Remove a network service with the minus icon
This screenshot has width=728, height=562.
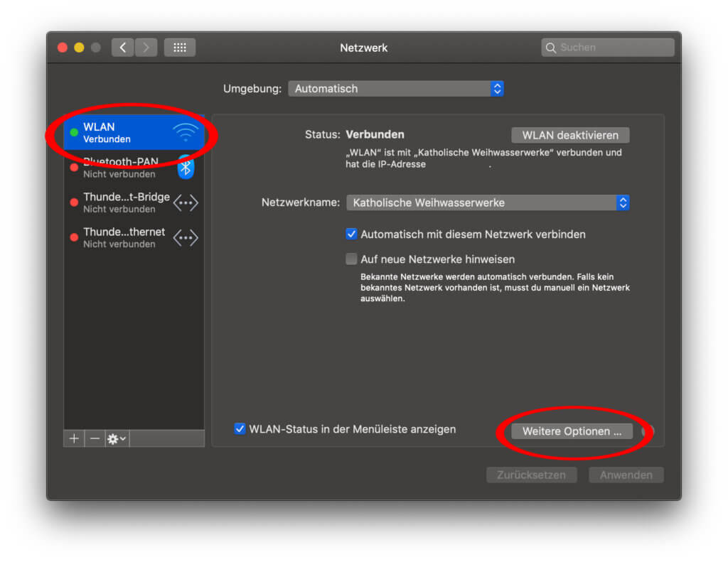coord(95,438)
